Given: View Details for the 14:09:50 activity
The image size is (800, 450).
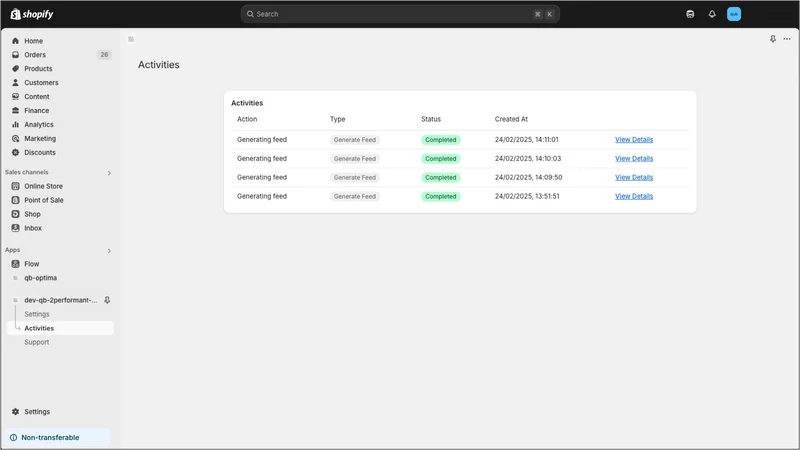Looking at the screenshot, I should 634,177.
